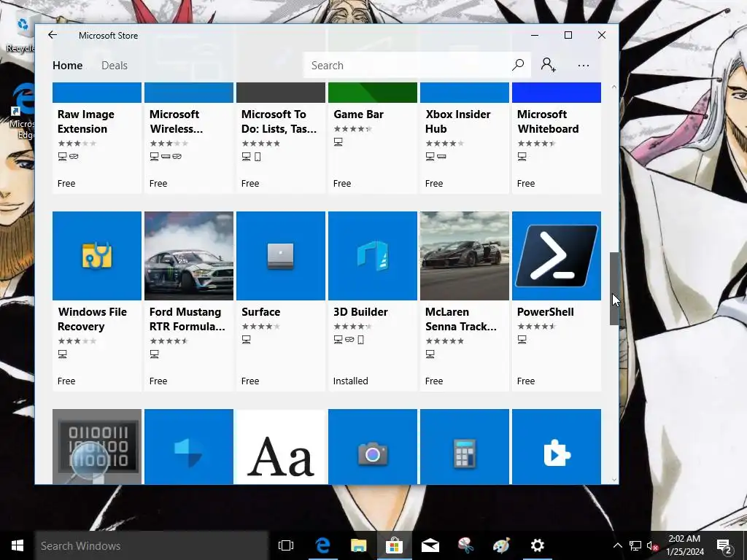The height and width of the screenshot is (560, 747).
Task: Open the Camera app tile
Action: tap(373, 447)
